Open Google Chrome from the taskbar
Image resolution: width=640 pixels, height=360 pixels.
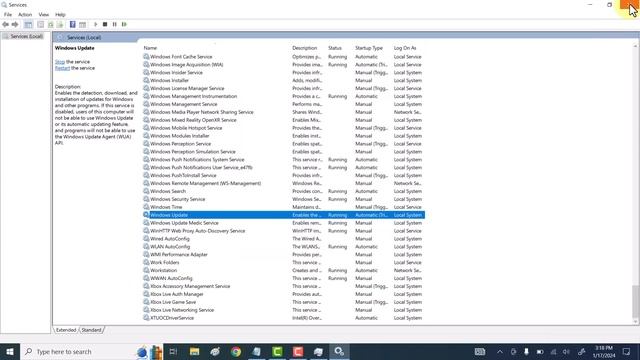pos(236,351)
